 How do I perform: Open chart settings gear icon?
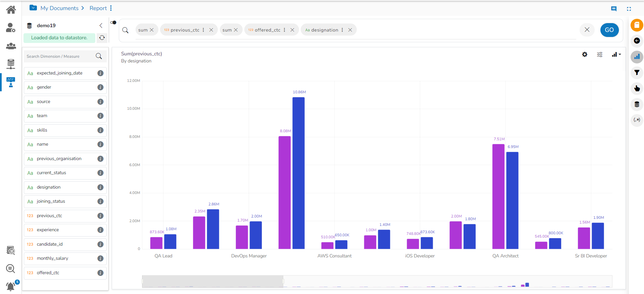coord(585,54)
